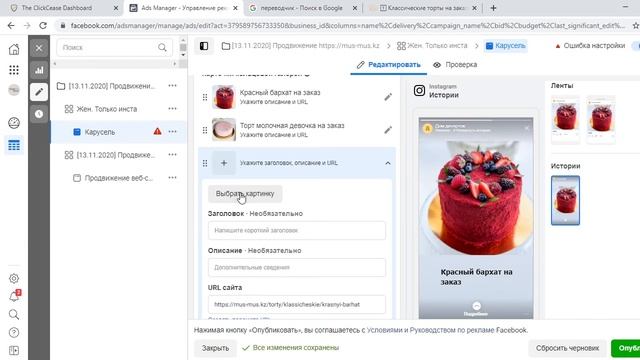640x360 pixels.
Task: Open more options for campaign [13.11.2020] Продвижени...
Action: pos(173,86)
